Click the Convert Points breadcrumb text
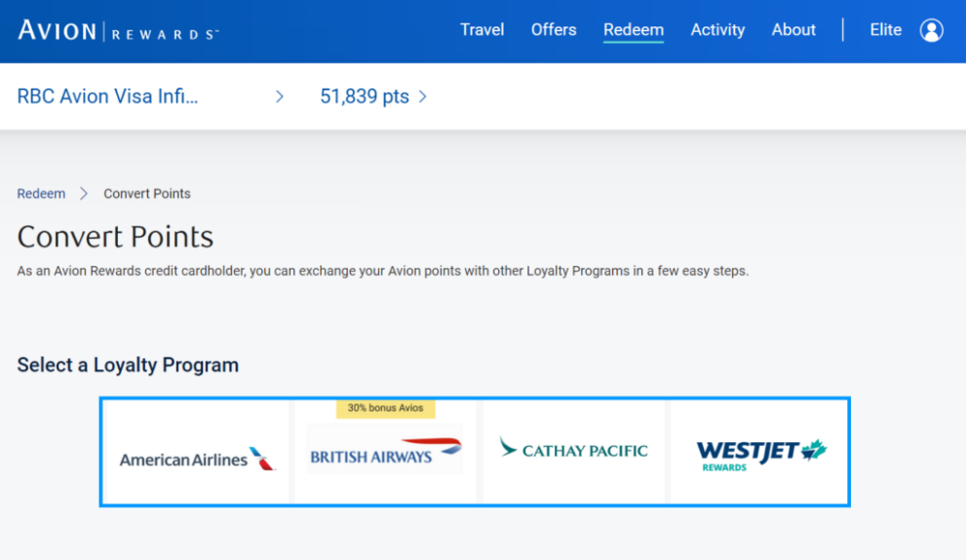 tap(147, 194)
